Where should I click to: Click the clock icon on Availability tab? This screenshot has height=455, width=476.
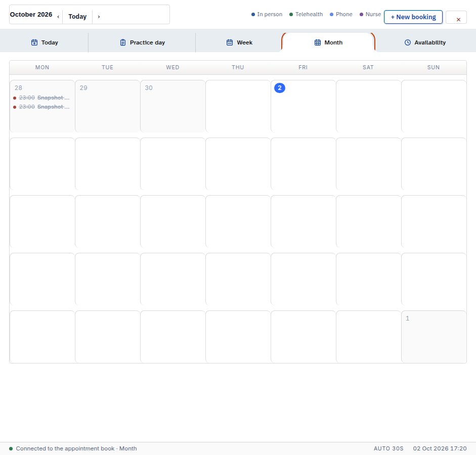pyautogui.click(x=408, y=42)
